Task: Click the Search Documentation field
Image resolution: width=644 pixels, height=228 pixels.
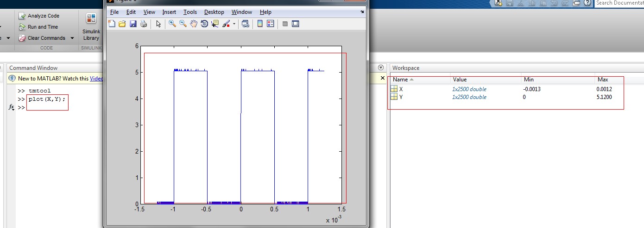Action: coord(619,3)
